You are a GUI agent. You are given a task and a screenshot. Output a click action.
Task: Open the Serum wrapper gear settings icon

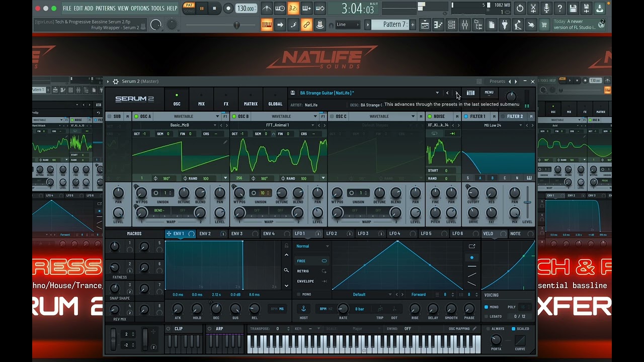[116, 81]
